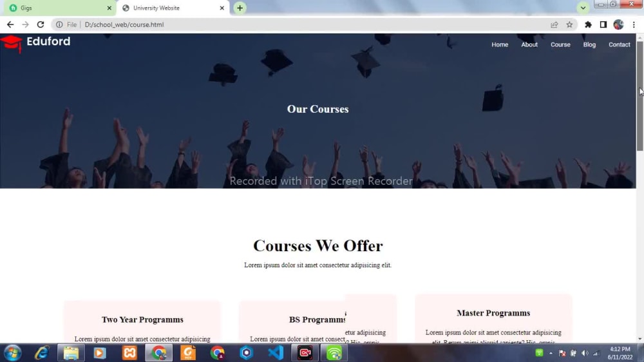Open the File Explorer taskbar icon
This screenshot has width=644, height=362.
point(71,353)
